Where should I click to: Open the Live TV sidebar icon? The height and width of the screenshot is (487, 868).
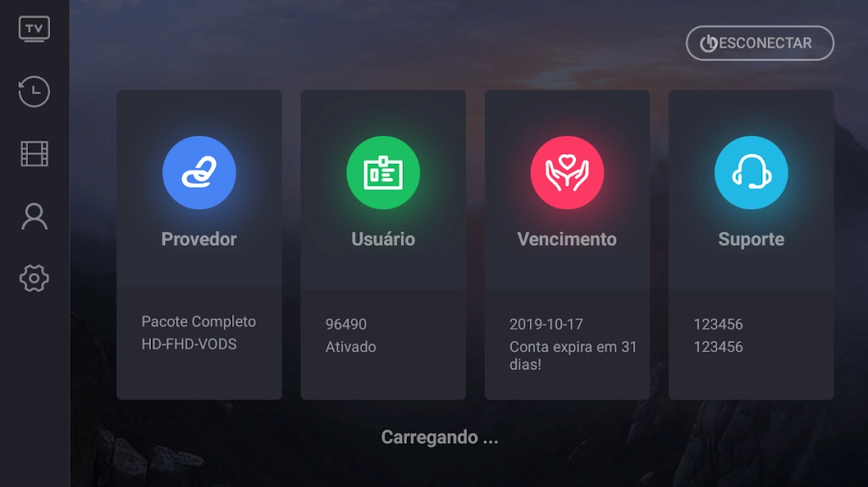(x=34, y=29)
